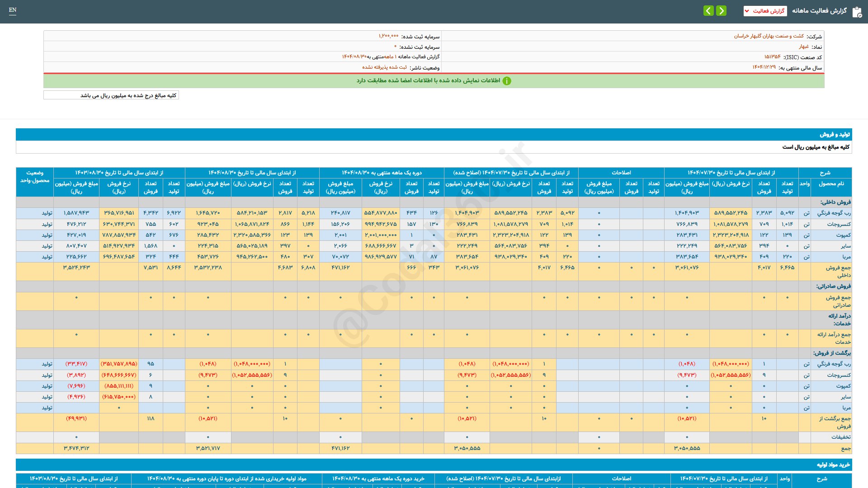The width and height of the screenshot is (868, 488).
Task: Switch language using the EN link
Action: click(13, 10)
